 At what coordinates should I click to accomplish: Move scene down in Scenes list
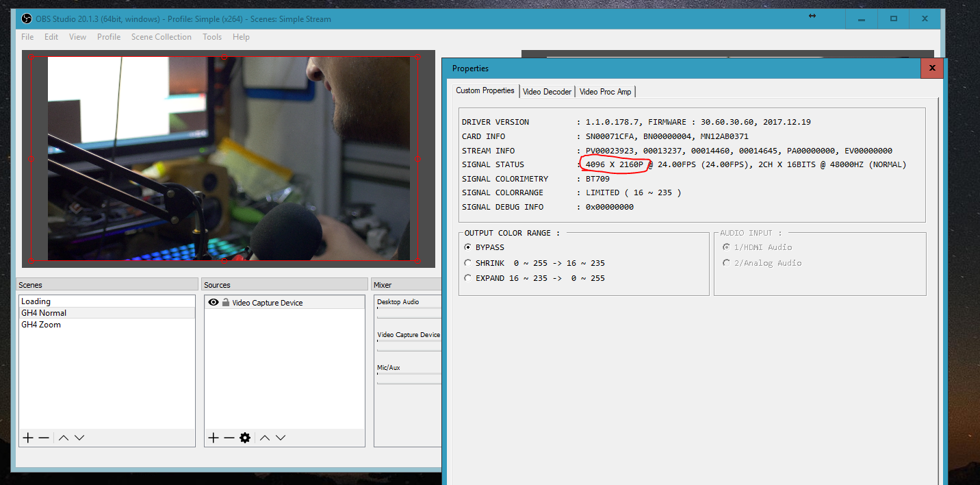tap(79, 438)
